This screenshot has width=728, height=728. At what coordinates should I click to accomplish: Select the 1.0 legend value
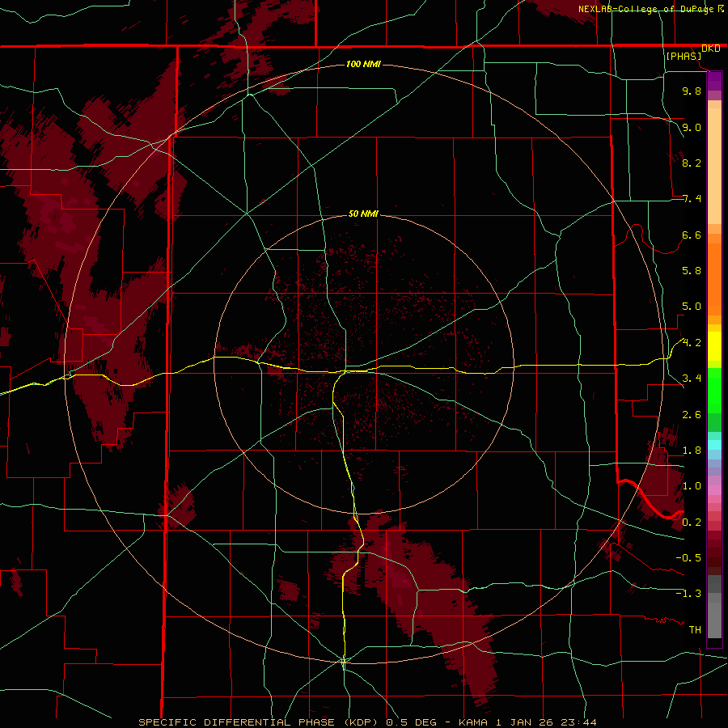click(692, 486)
